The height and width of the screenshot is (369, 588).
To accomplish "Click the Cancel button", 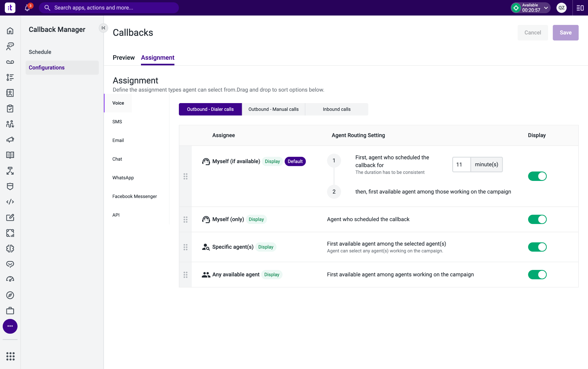I will coord(533,32).
